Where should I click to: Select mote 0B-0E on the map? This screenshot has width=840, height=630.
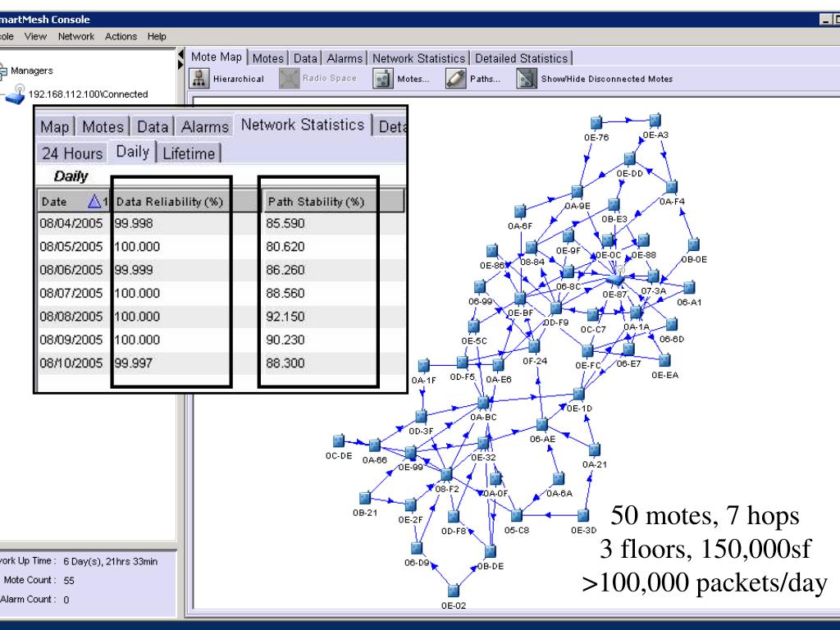[x=693, y=244]
